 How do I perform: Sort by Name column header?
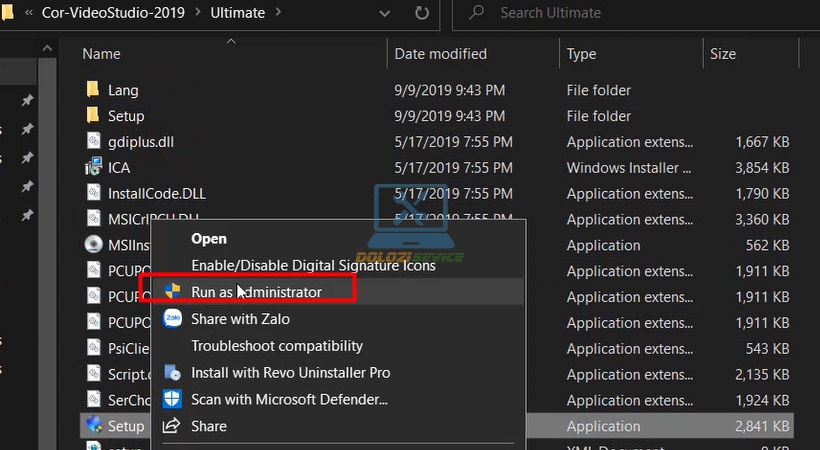coord(101,54)
